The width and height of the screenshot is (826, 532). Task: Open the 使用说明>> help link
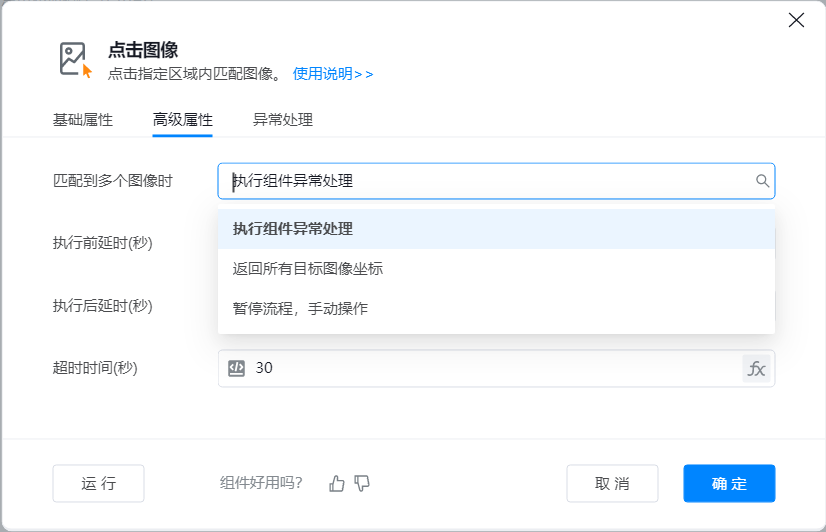pyautogui.click(x=333, y=74)
